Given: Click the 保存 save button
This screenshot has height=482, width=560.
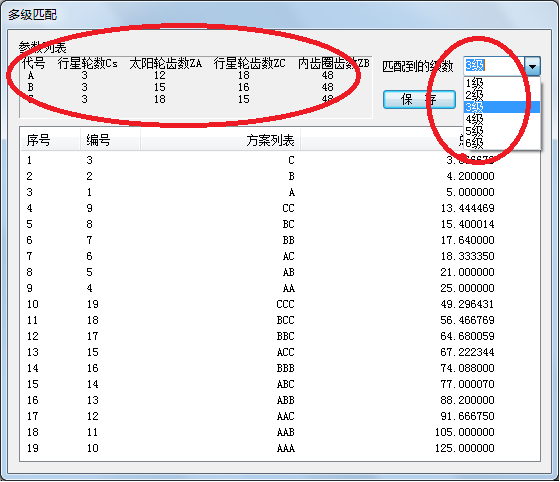Looking at the screenshot, I should pyautogui.click(x=419, y=100).
